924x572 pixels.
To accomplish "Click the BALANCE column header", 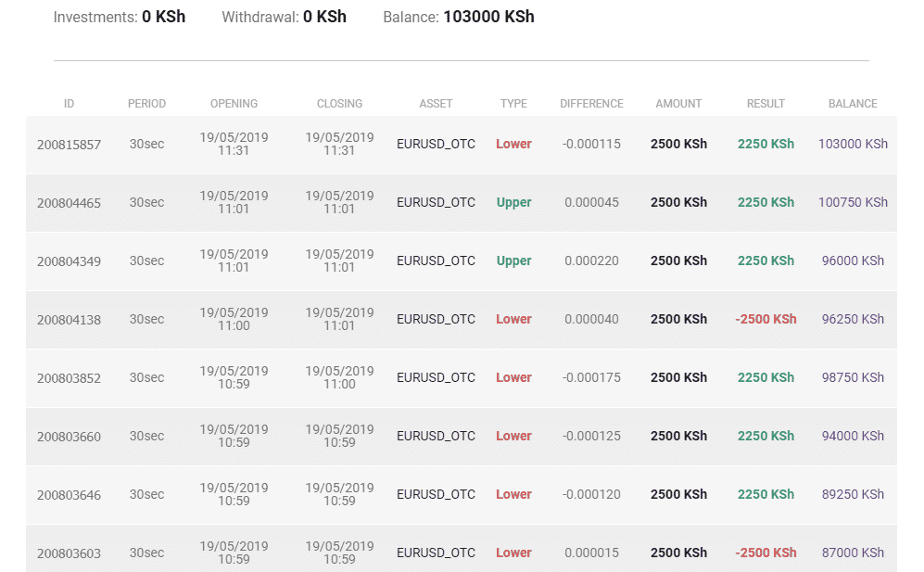I will coord(853,104).
